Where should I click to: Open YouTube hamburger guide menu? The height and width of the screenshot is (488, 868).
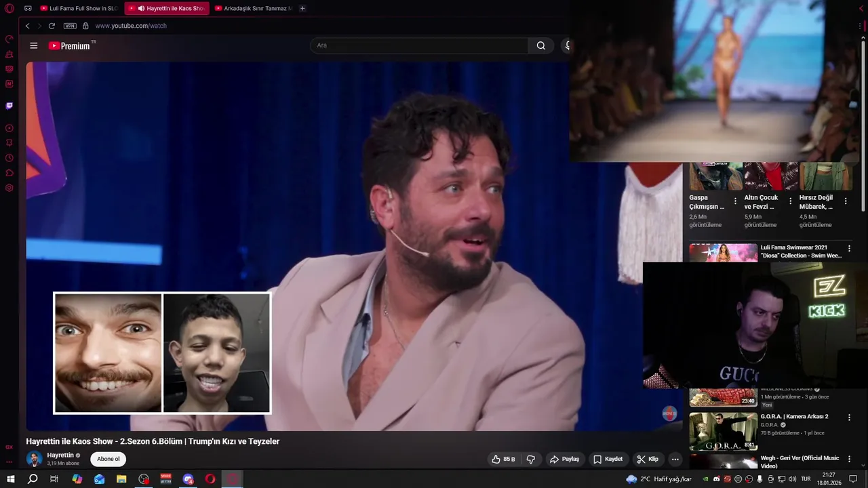[x=34, y=45]
